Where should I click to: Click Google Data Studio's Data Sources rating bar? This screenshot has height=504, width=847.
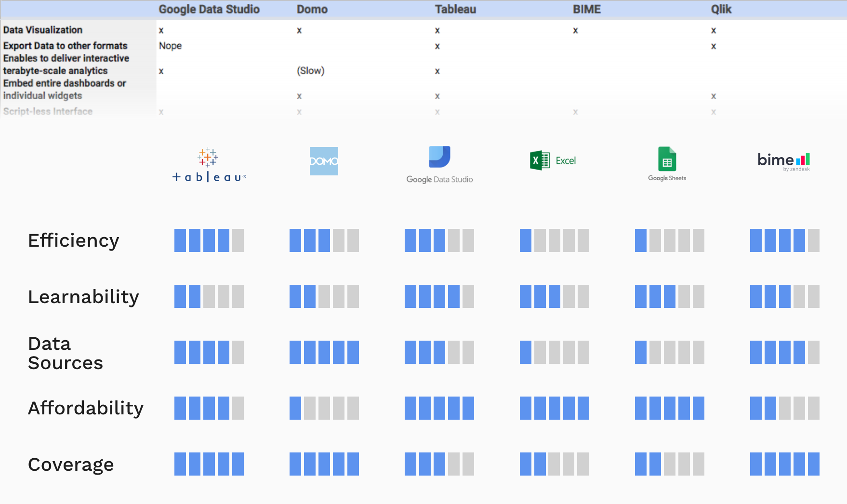439,352
